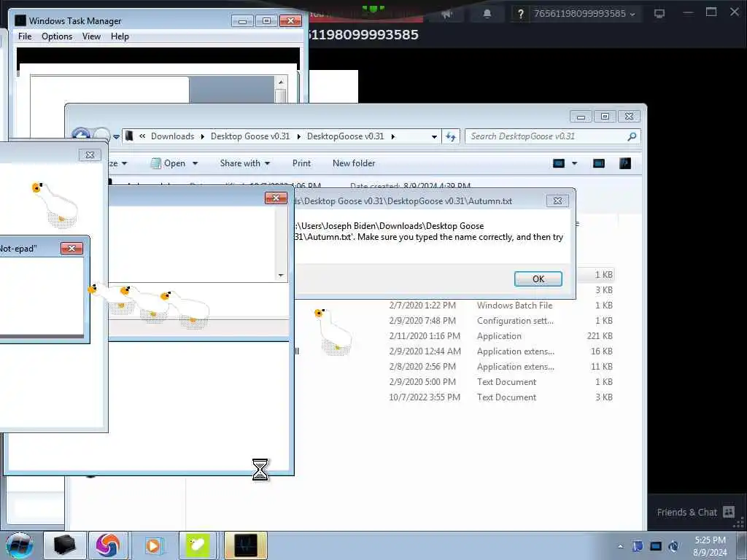
Task: Expand arrow after DesktopGoose v0.31 breadcrumb
Action: (393, 136)
